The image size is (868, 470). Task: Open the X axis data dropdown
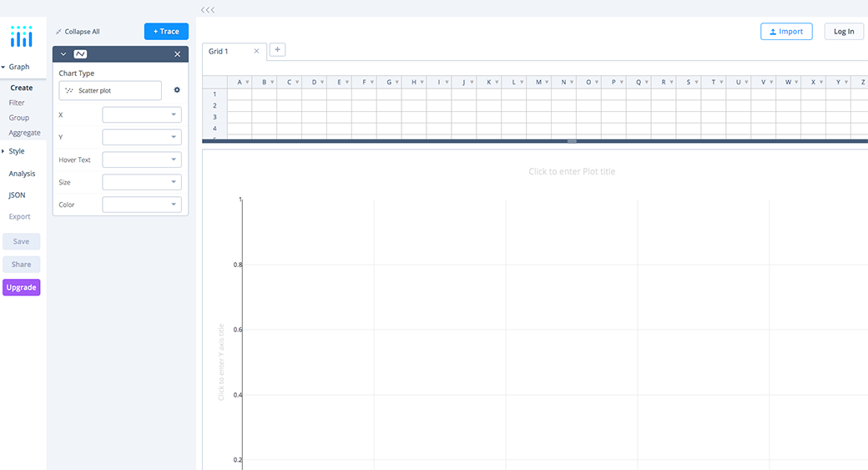click(x=142, y=114)
